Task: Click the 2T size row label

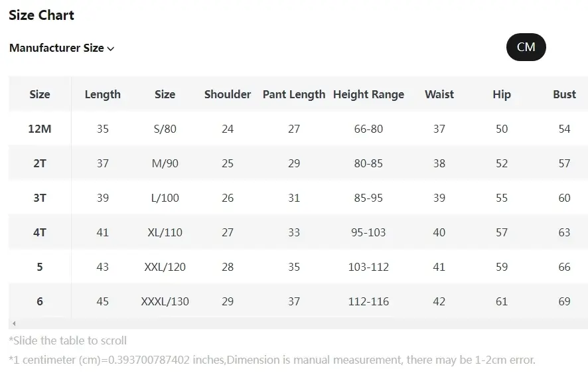Action: (x=40, y=163)
